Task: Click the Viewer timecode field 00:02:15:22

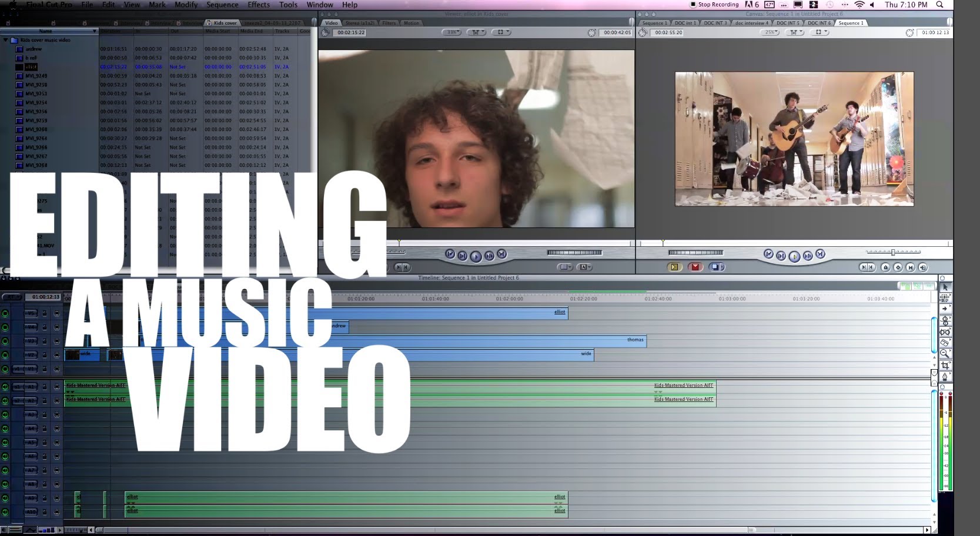Action: click(350, 32)
